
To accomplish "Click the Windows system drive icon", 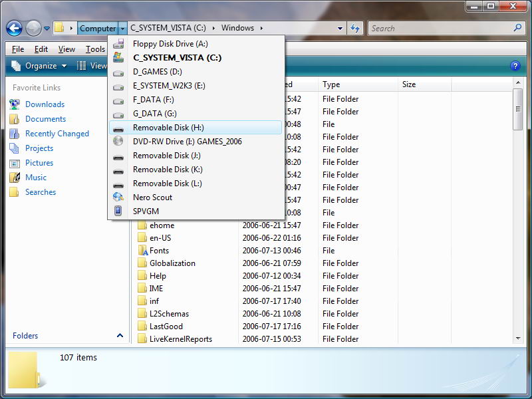I will (118, 57).
